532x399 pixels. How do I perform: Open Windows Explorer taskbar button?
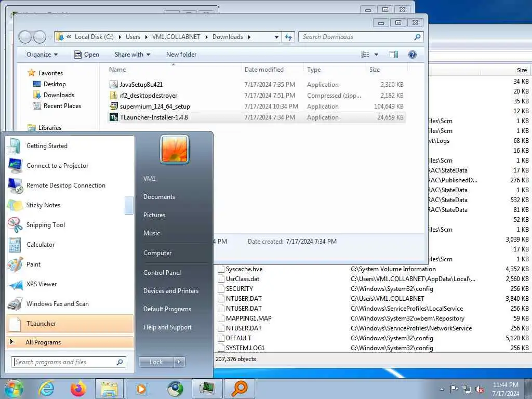(110, 389)
